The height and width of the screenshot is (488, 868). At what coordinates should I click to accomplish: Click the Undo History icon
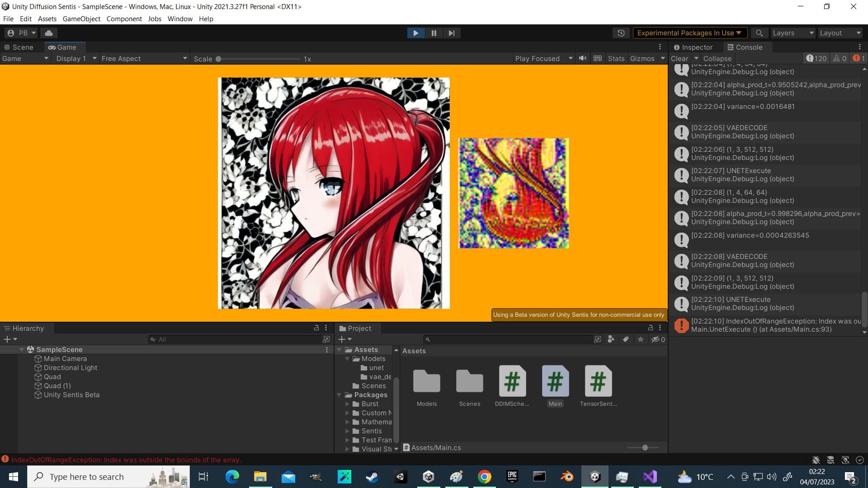621,33
